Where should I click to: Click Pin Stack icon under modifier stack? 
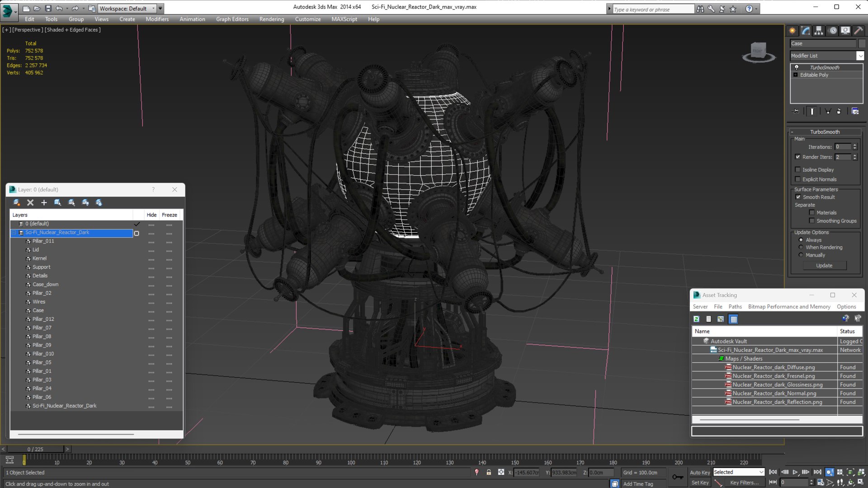click(796, 111)
